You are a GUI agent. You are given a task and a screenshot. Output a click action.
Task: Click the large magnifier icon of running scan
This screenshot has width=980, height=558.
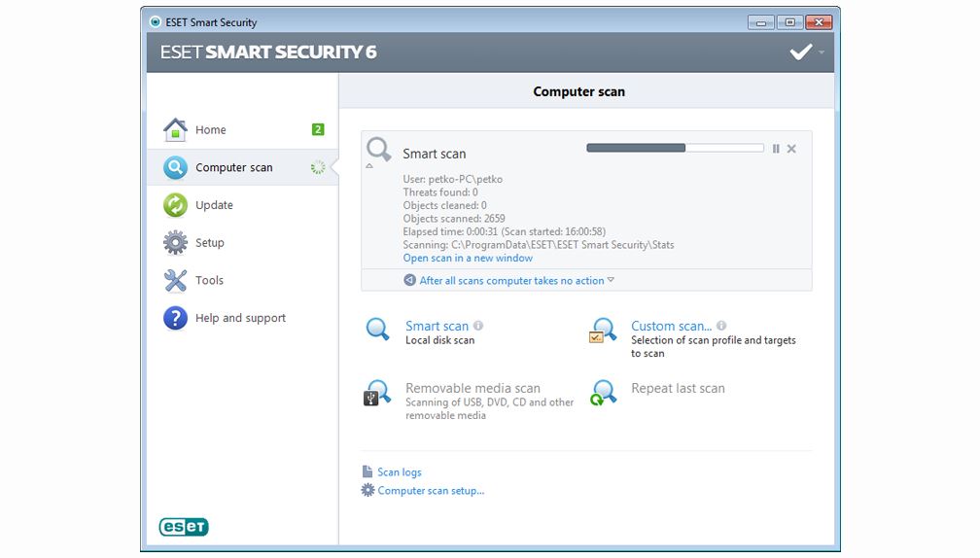[x=379, y=150]
